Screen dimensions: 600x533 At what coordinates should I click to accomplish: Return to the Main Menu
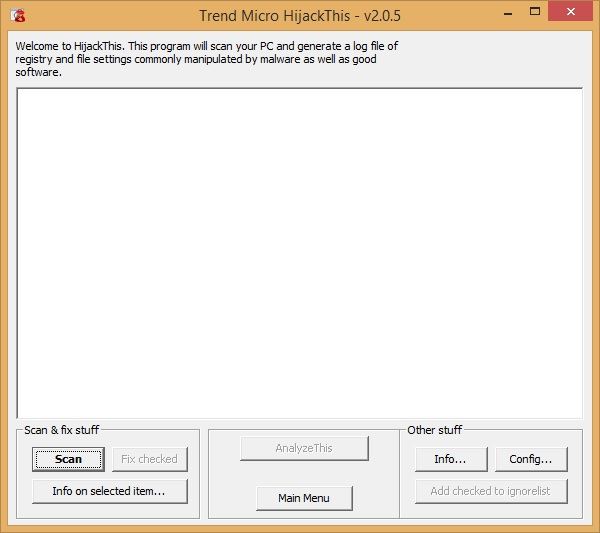(304, 498)
